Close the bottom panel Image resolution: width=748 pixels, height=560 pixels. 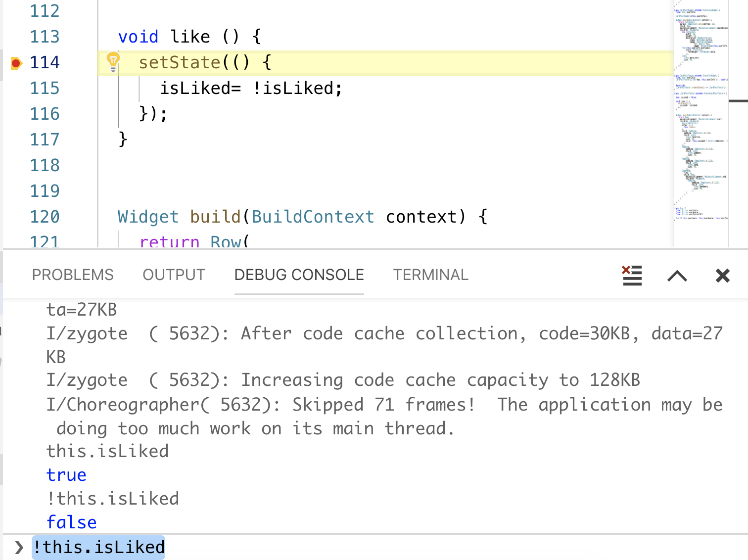point(722,276)
